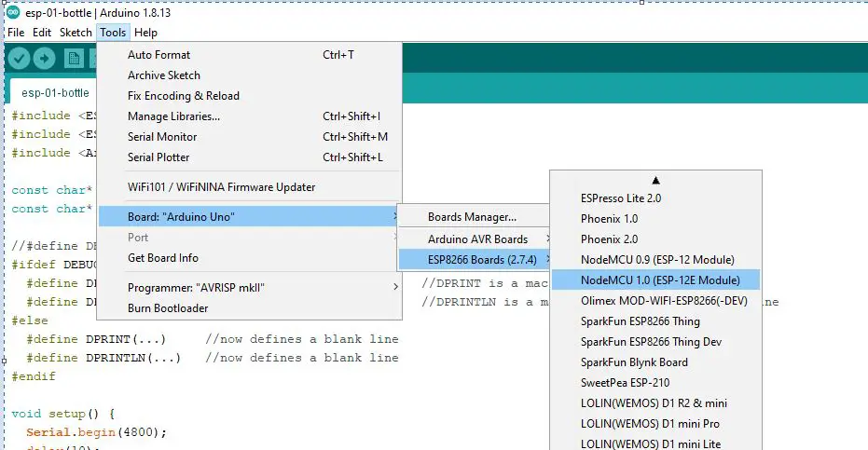Click the Upload arrow toolbar icon
868x450 pixels.
[45, 58]
